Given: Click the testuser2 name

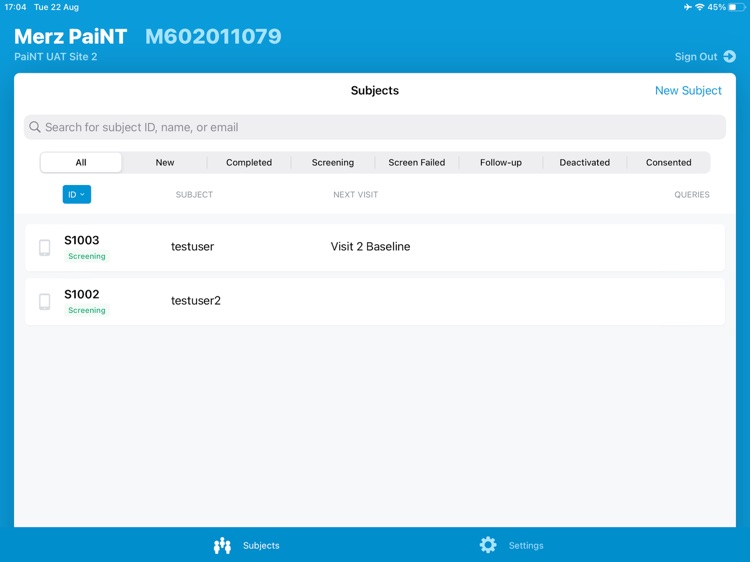Looking at the screenshot, I should tap(196, 300).
